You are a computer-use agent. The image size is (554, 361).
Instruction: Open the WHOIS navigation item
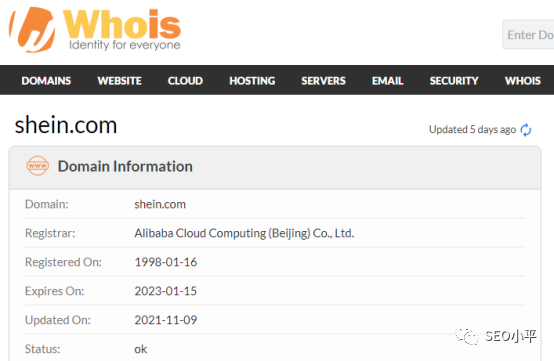click(x=523, y=81)
